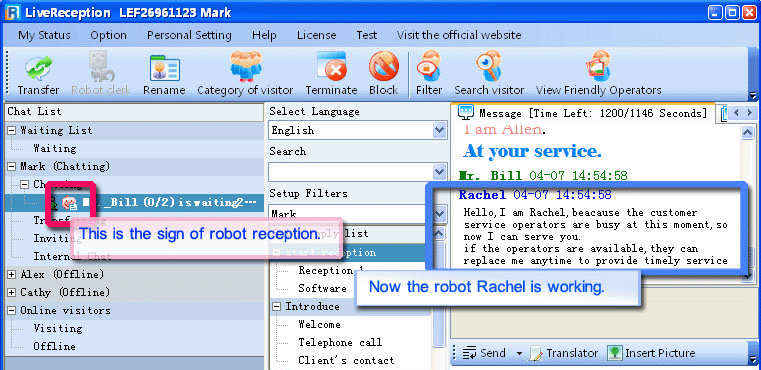
Task: Click the Transfer toolbar icon
Action: [38, 68]
